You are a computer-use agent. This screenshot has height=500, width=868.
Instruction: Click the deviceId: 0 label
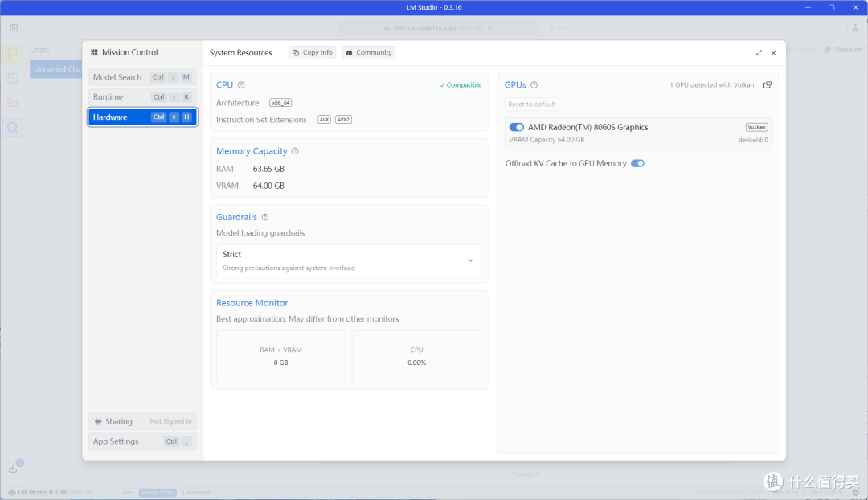tap(753, 140)
